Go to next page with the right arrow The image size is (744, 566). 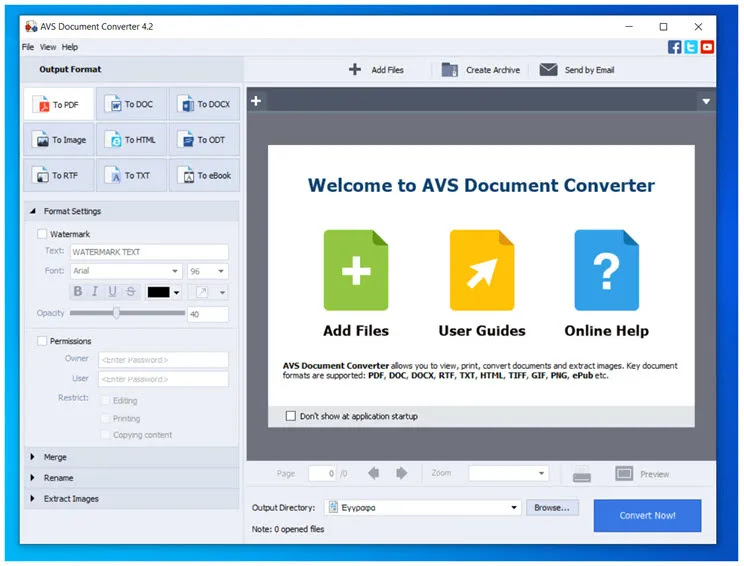401,473
